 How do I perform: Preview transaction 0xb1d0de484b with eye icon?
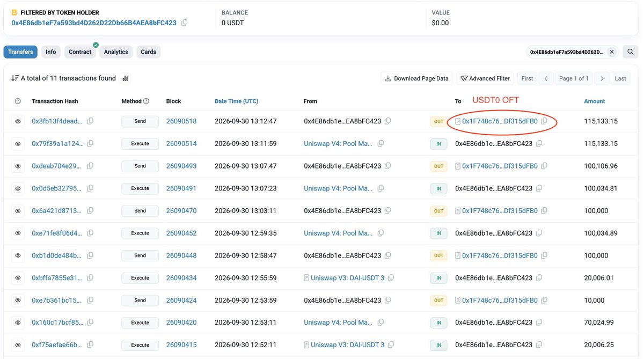(18, 255)
